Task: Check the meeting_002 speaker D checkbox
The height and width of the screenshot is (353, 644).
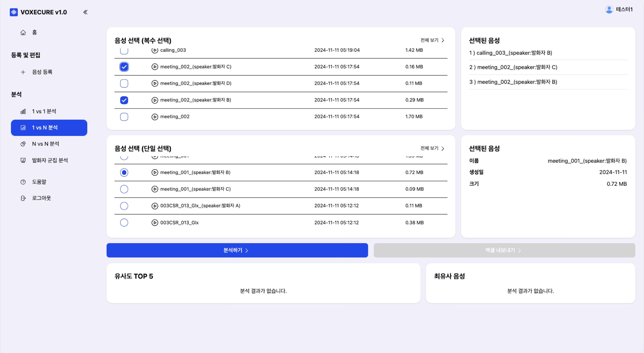Action: click(x=124, y=83)
